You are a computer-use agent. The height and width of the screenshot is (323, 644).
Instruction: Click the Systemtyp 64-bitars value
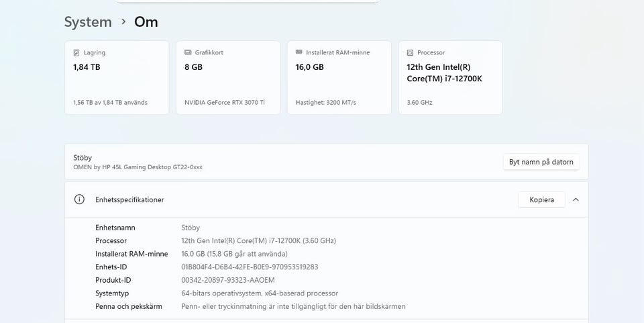click(260, 293)
